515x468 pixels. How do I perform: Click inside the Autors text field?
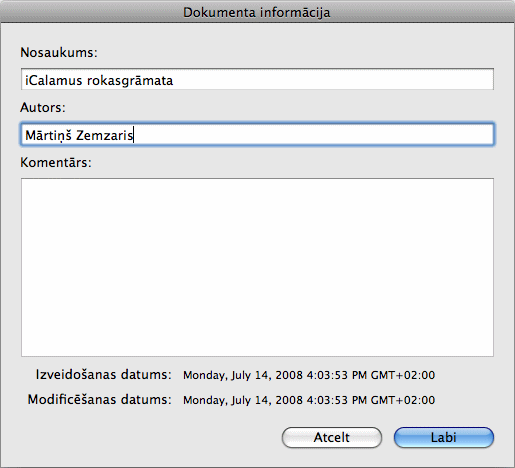pos(257,134)
